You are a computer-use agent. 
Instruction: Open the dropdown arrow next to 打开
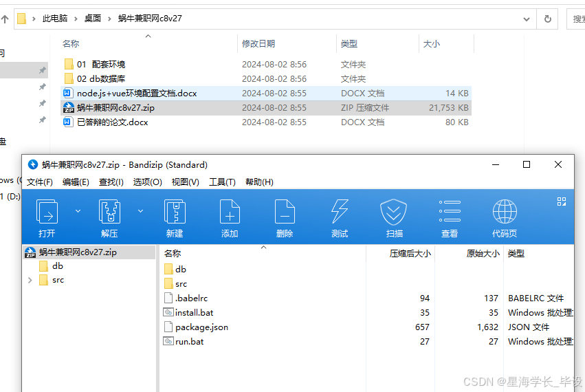(78, 211)
